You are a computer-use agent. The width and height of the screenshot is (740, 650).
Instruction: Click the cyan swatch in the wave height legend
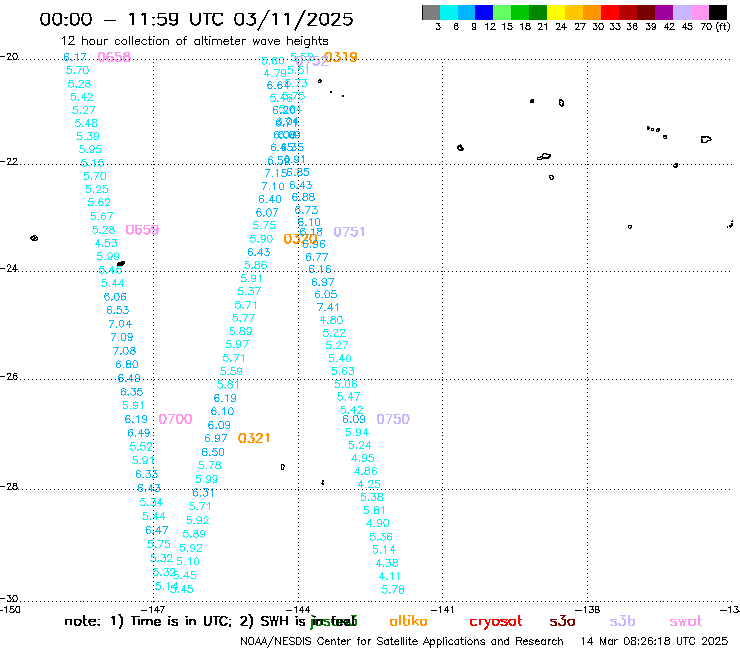(449, 12)
